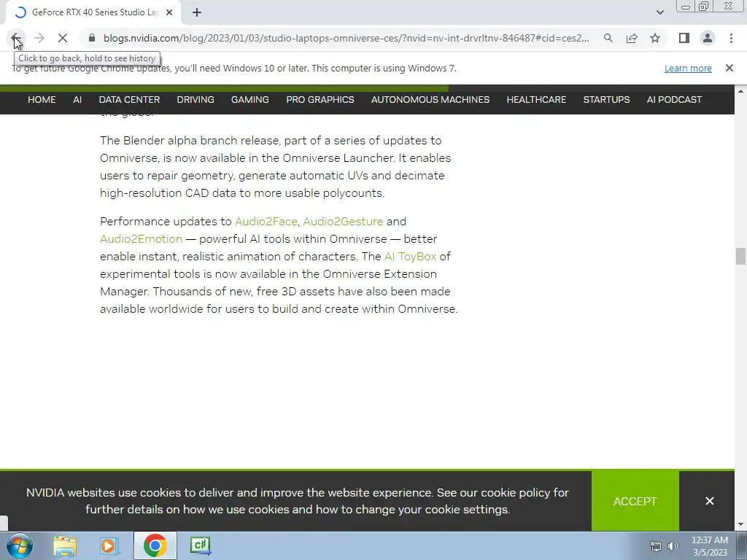Stop loading the page with X button
747x560 pixels.
[x=63, y=38]
